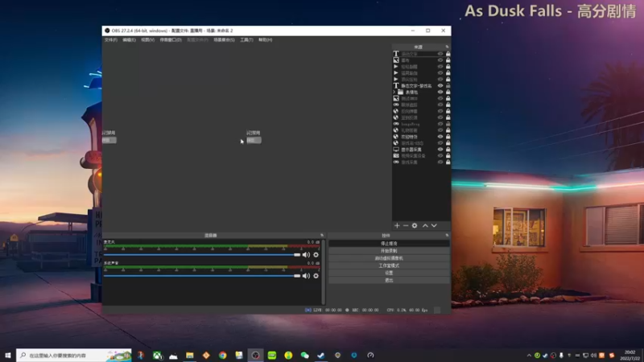
Task: Move selected source down with arrow icon
Action: [434, 226]
